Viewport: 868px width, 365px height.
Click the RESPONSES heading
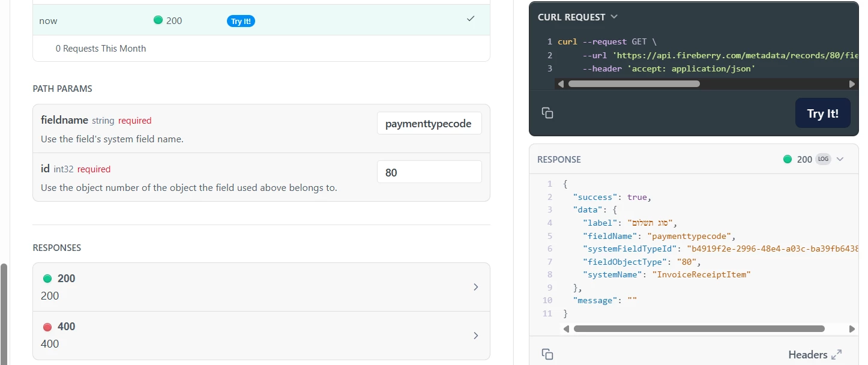coord(57,247)
